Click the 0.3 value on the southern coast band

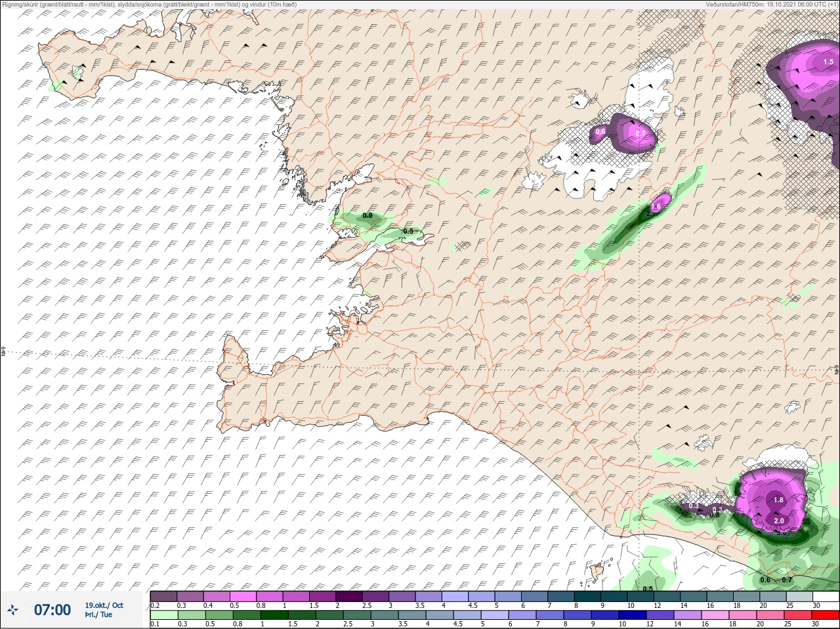[x=694, y=506]
